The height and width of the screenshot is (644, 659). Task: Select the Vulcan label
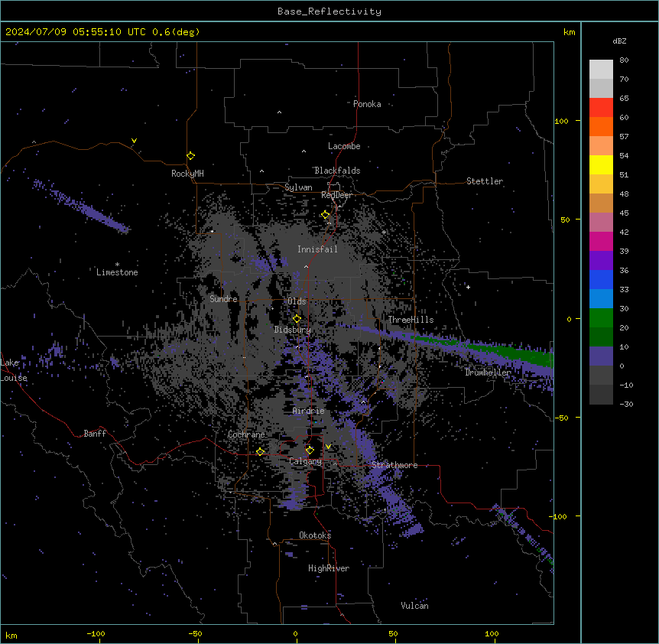(415, 606)
